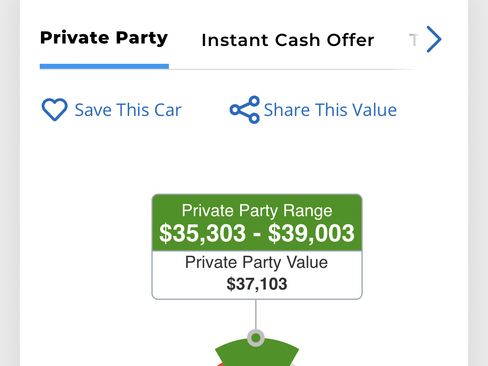The height and width of the screenshot is (366, 488).
Task: Click the gauge marker circle on the dial
Action: pos(256,338)
